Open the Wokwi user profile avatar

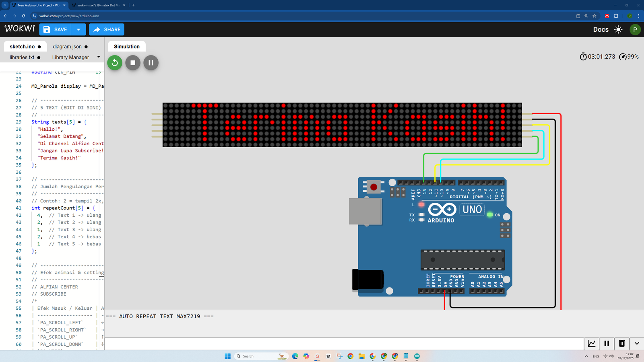tap(635, 29)
